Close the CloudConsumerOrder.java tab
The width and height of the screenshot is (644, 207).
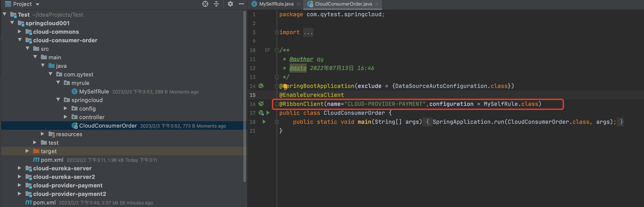tap(377, 4)
